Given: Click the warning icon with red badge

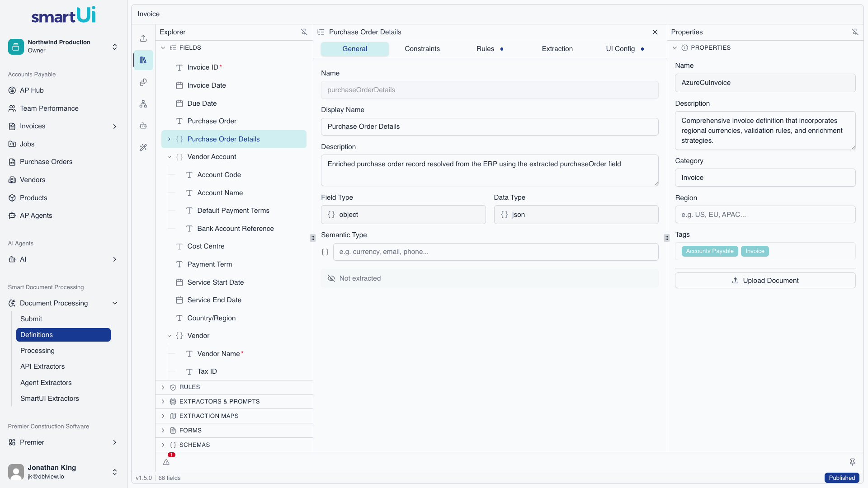Looking at the screenshot, I should (x=166, y=462).
